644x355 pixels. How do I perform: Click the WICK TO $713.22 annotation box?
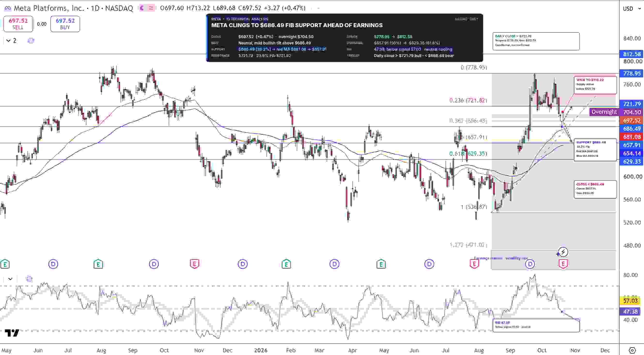pyautogui.click(x=595, y=85)
